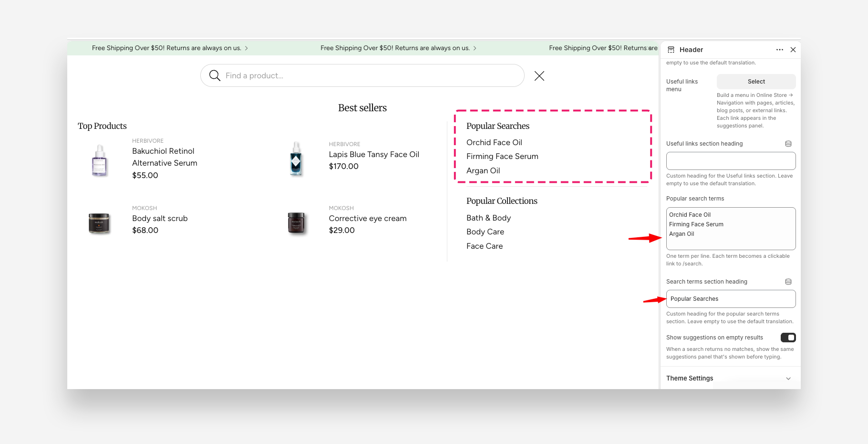Open Bath & Body collection link
The width and height of the screenshot is (868, 444).
pyautogui.click(x=488, y=218)
